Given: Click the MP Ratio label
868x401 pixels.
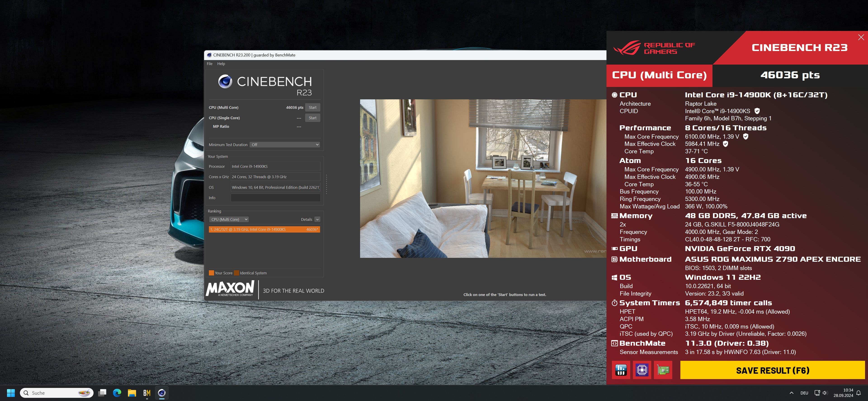Looking at the screenshot, I should coord(221,127).
